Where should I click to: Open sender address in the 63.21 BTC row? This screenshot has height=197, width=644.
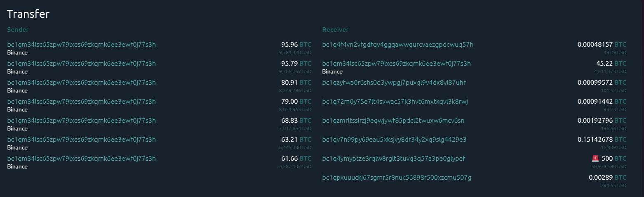[x=82, y=140]
